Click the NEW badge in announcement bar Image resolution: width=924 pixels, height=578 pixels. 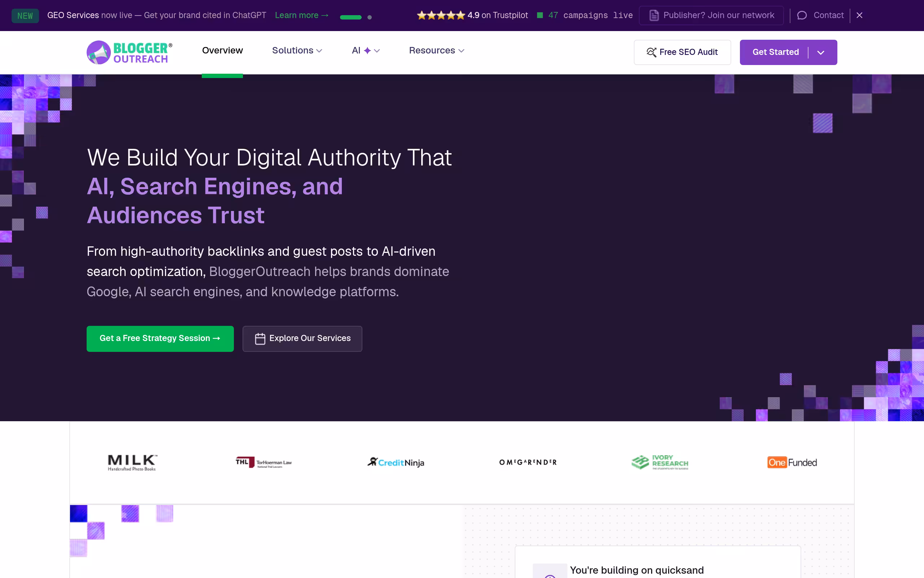(25, 16)
